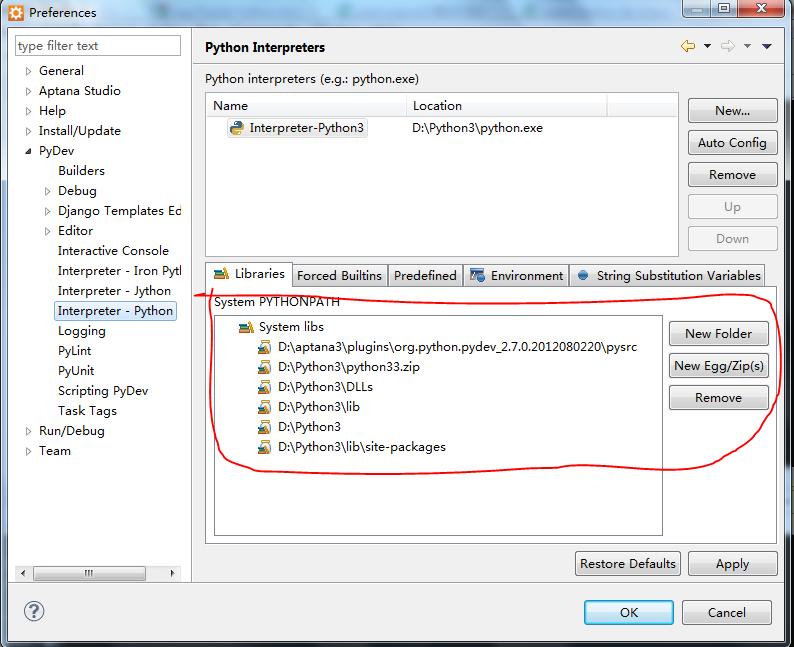The image size is (794, 647).
Task: Select the Task Tags tree item
Action: pyautogui.click(x=87, y=411)
